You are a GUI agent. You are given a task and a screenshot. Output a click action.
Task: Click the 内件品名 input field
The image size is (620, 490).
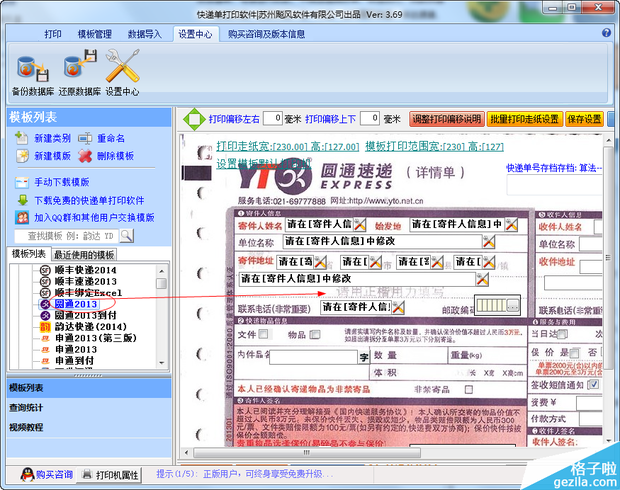[x=313, y=357]
